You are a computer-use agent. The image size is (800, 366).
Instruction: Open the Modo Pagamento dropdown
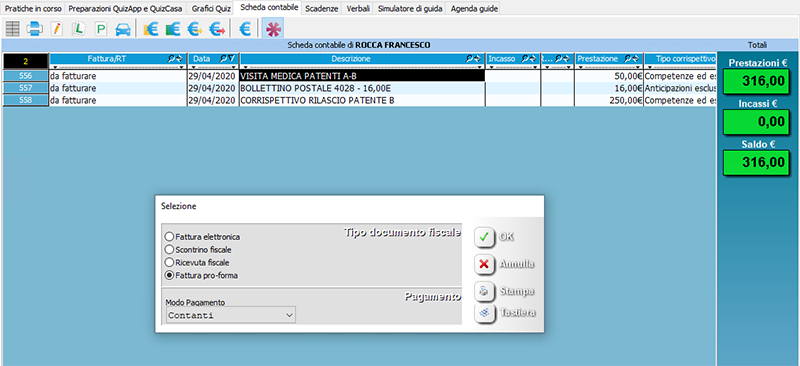pos(231,315)
